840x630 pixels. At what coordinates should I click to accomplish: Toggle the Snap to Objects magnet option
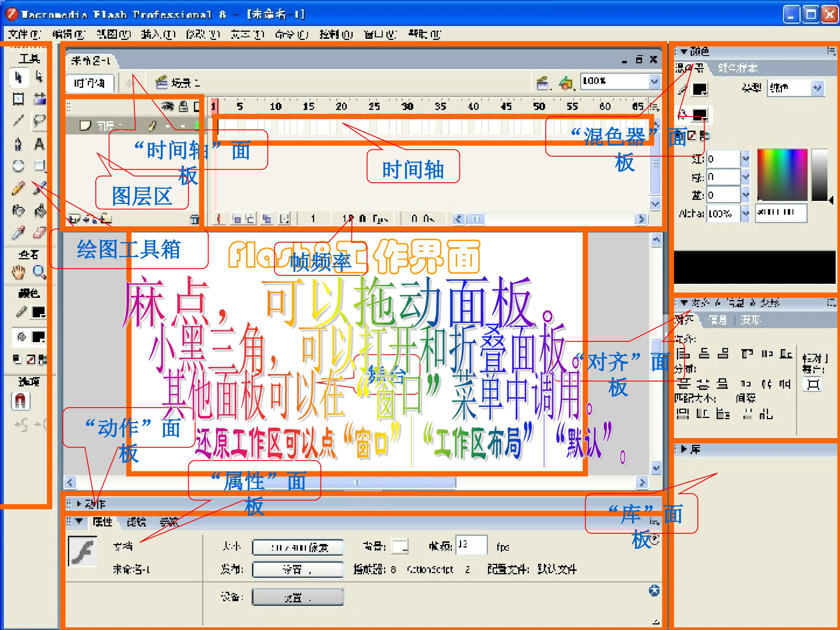[20, 401]
